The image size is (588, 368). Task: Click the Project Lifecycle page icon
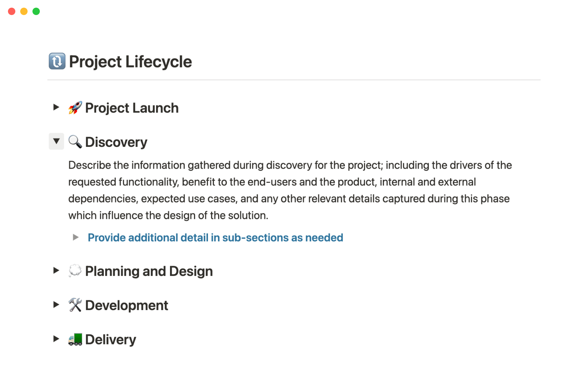(x=57, y=61)
